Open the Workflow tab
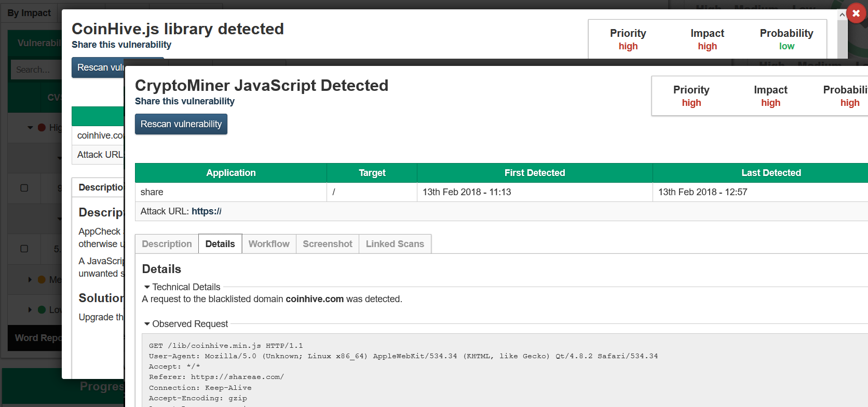This screenshot has width=868, height=407. click(x=269, y=244)
